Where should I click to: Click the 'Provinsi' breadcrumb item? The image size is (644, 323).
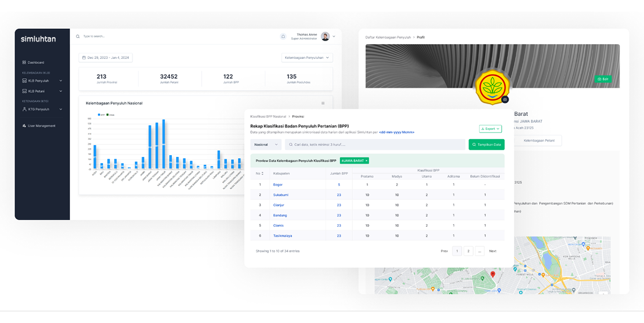(x=298, y=116)
